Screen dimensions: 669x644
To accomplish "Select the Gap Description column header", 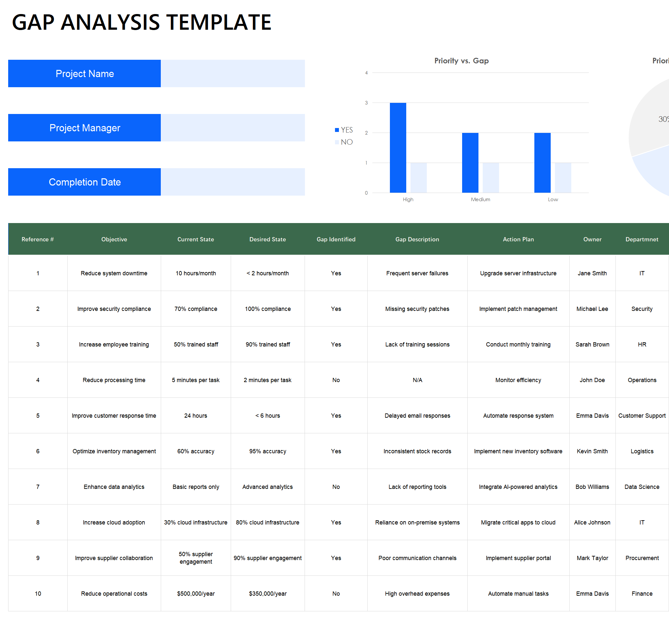I will [417, 239].
